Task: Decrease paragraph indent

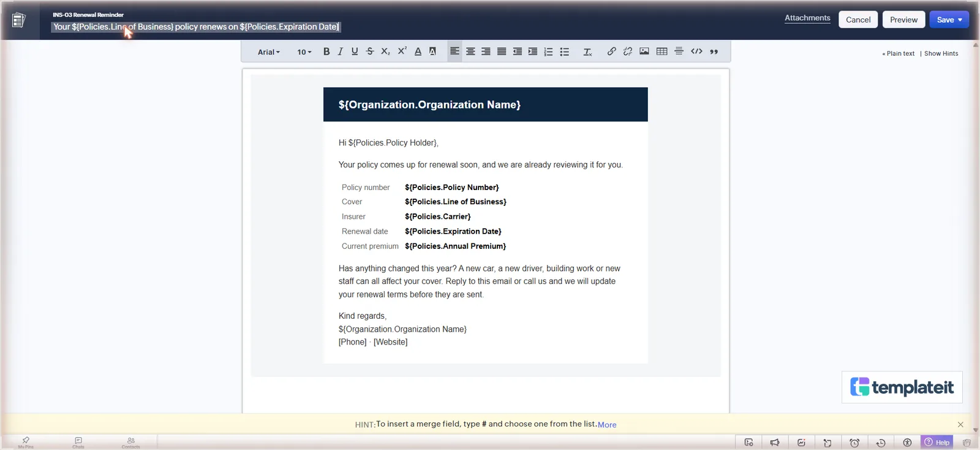Action: 518,51
